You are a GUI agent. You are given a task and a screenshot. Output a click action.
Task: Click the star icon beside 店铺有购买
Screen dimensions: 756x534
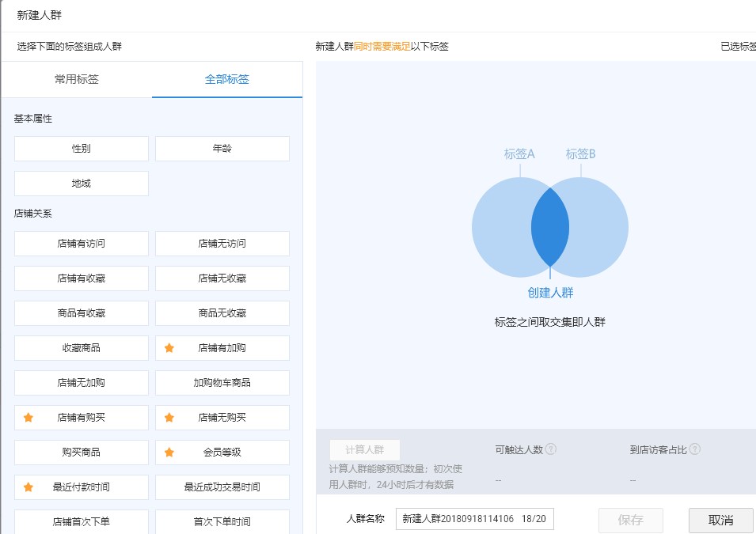point(28,418)
